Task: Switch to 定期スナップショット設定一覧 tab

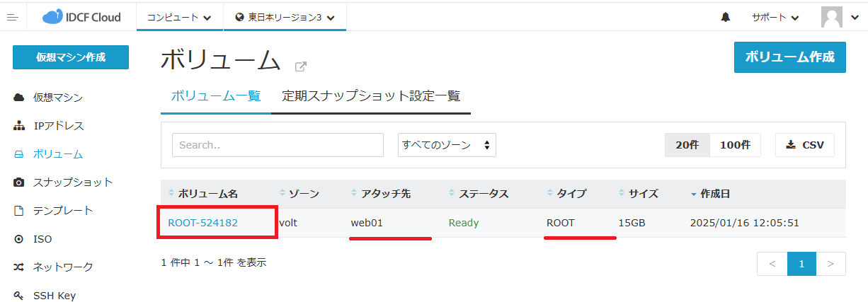Action: 371,95
